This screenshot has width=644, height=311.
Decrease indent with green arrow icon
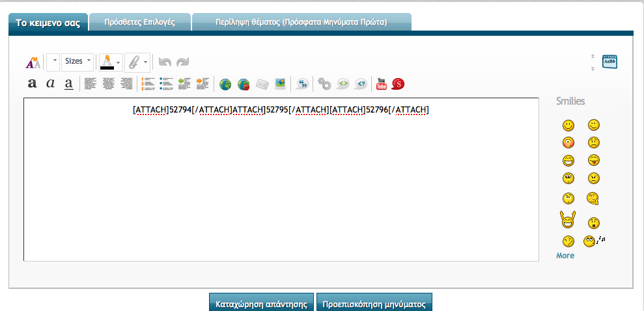pos(184,84)
